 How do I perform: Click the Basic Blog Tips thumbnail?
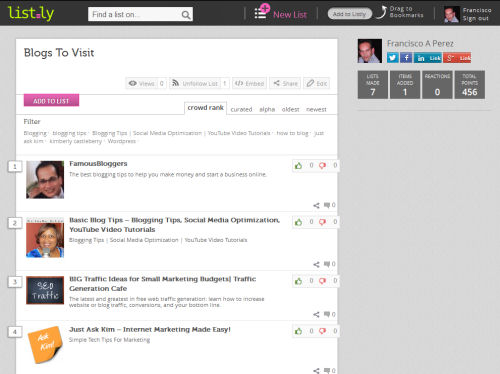coord(45,238)
